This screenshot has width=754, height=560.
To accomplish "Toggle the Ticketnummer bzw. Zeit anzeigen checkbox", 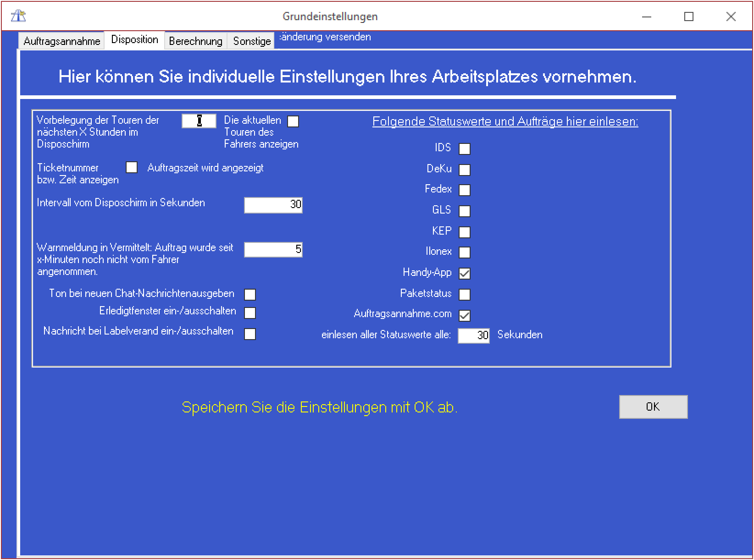I will click(132, 167).
